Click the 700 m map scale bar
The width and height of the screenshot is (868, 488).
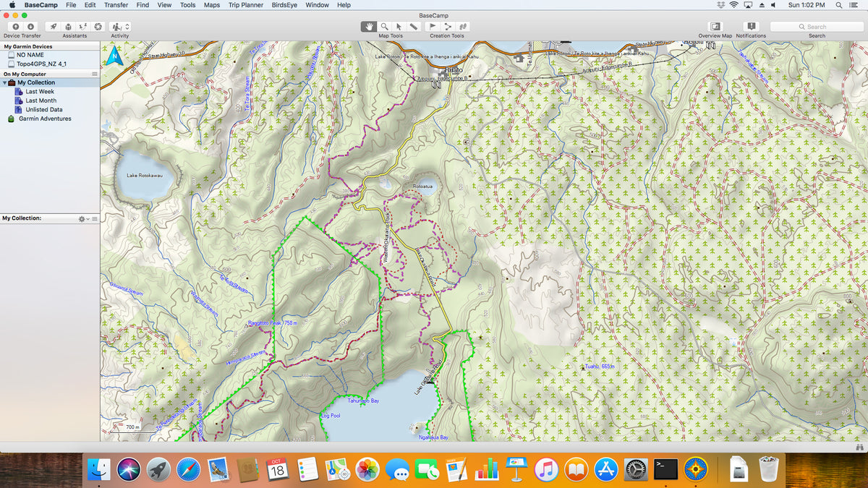(x=132, y=427)
